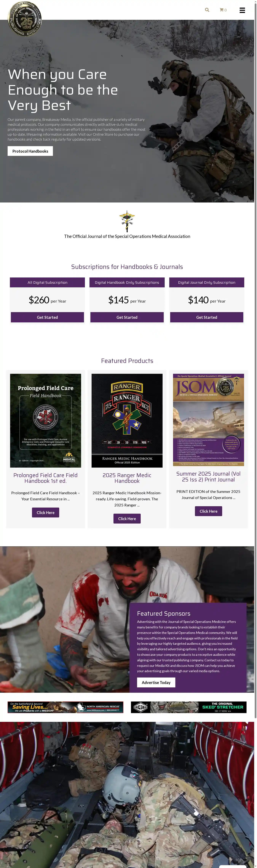Image resolution: width=257 pixels, height=868 pixels.
Task: Open Ranger Medic Handbook cover image
Action: coord(127,421)
